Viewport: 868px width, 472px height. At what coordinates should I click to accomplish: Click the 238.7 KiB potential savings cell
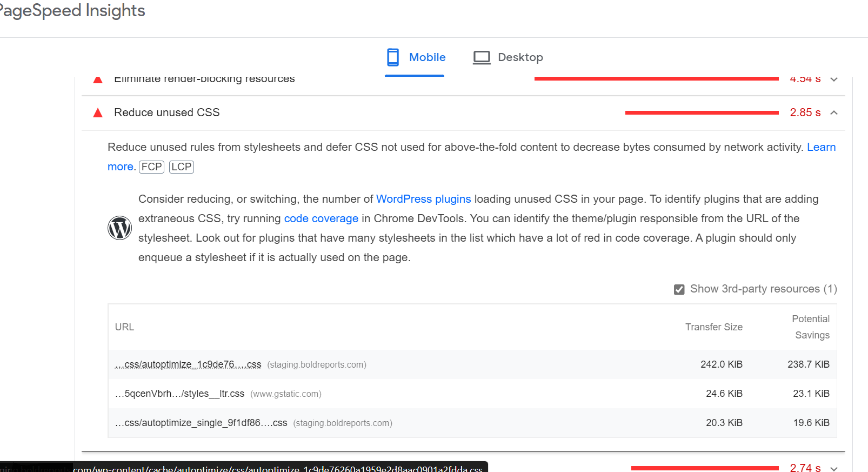pyautogui.click(x=809, y=364)
